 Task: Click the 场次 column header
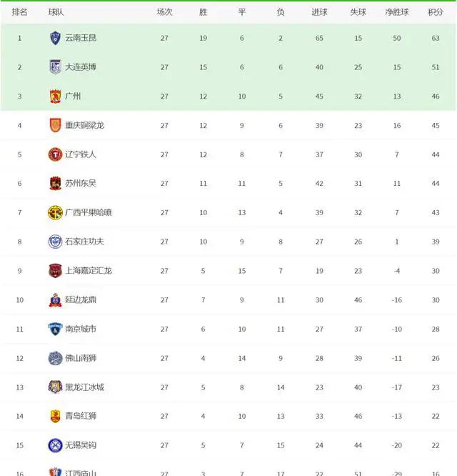(164, 12)
